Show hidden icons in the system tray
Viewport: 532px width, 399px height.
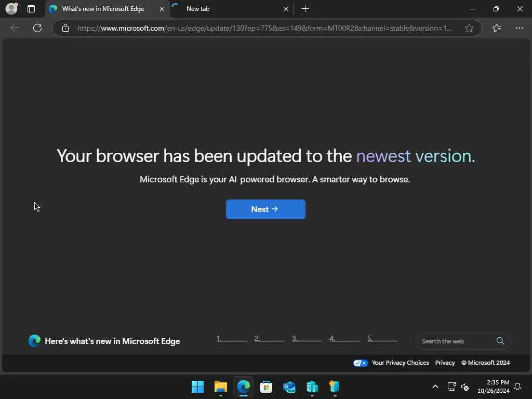click(435, 387)
